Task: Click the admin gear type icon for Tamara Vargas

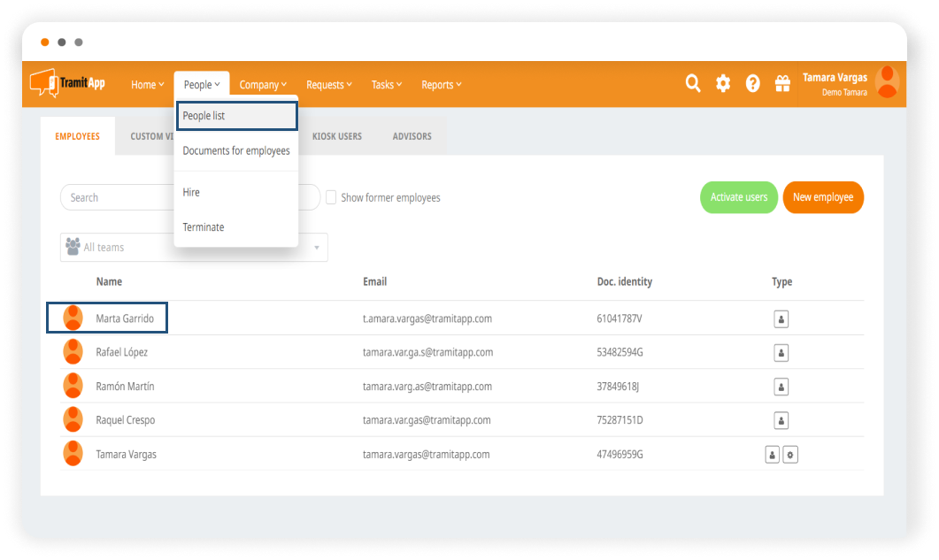Action: [x=790, y=455]
